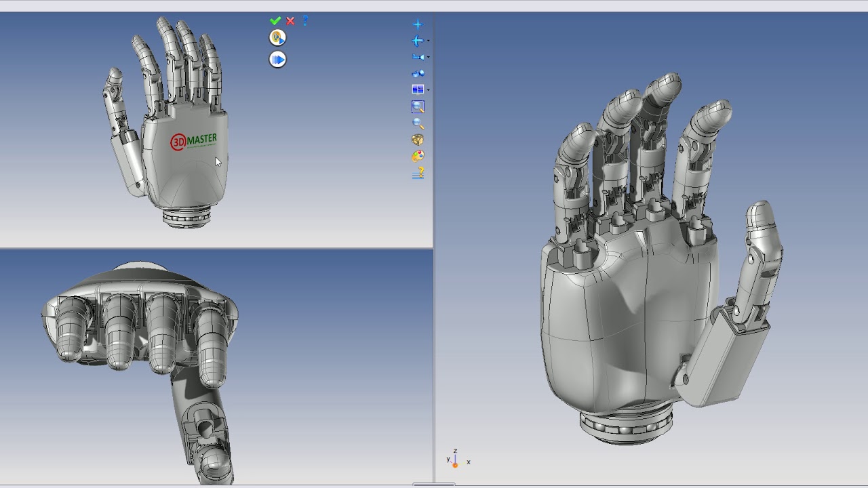The height and width of the screenshot is (488, 868).
Task: Click the blue fly-through navigation icon
Action: (418, 73)
